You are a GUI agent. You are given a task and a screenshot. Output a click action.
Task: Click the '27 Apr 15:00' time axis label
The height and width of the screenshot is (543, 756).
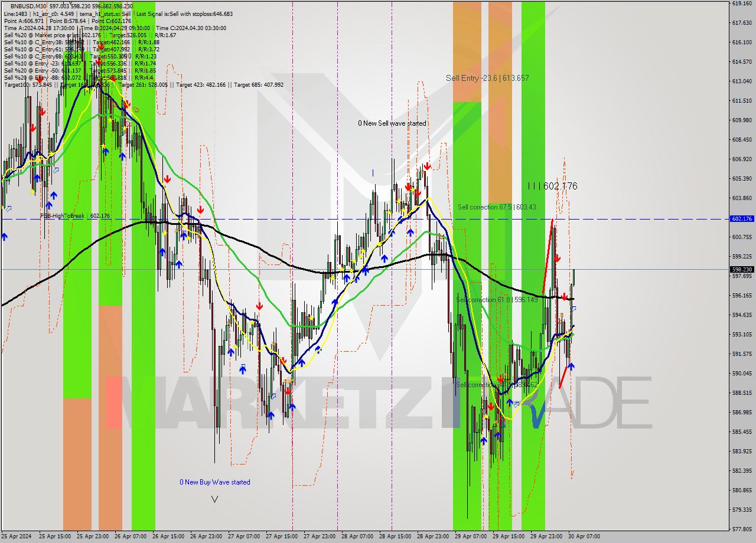(282, 537)
